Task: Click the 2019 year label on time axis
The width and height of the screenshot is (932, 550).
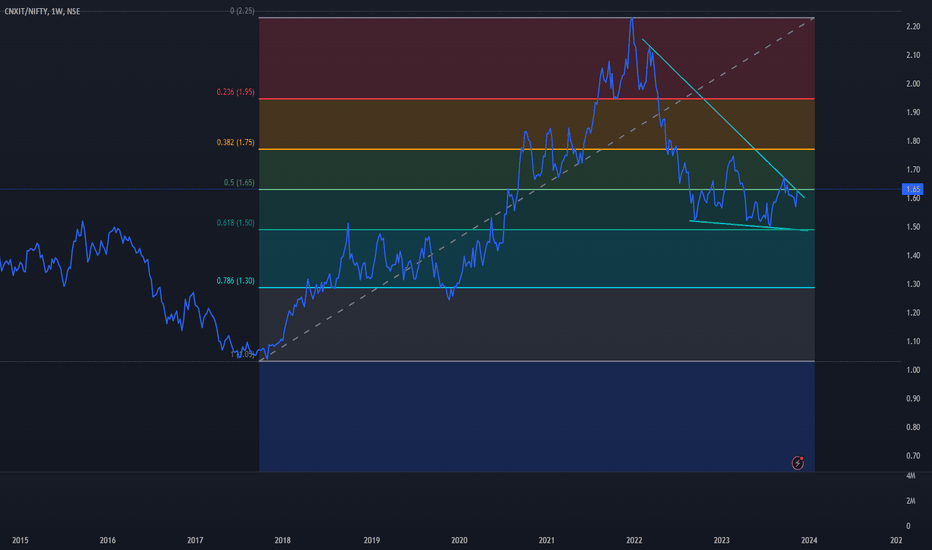Action: [371, 540]
